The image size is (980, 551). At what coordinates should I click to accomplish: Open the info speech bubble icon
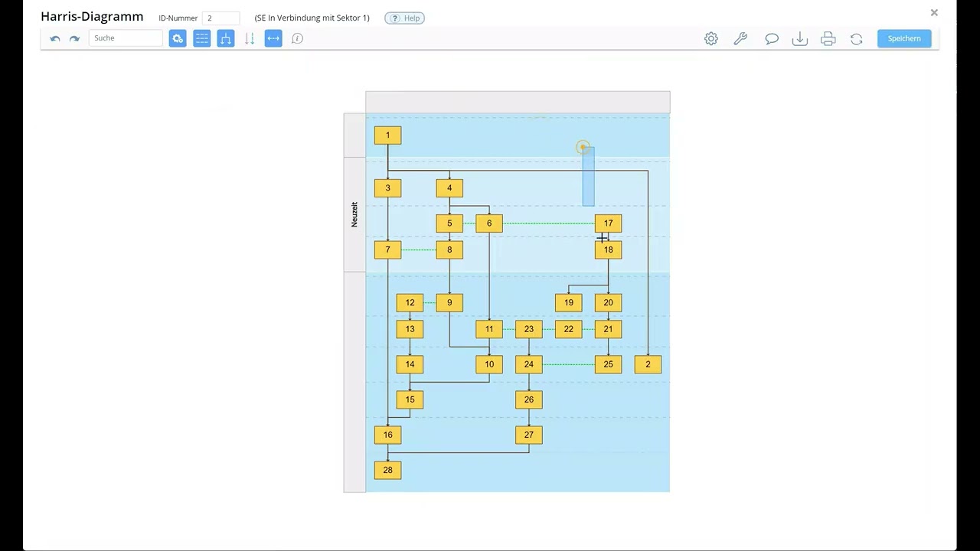click(x=298, y=38)
